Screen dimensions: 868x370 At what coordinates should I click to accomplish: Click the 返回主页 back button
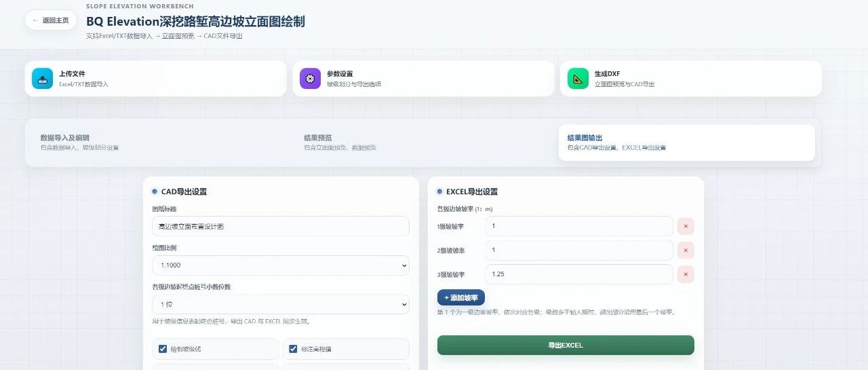[51, 20]
